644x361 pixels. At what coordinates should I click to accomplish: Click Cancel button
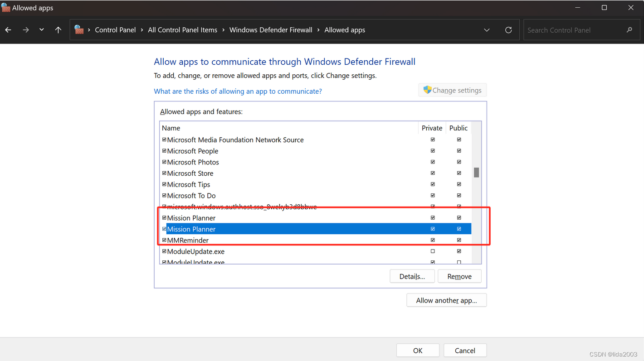click(x=465, y=351)
